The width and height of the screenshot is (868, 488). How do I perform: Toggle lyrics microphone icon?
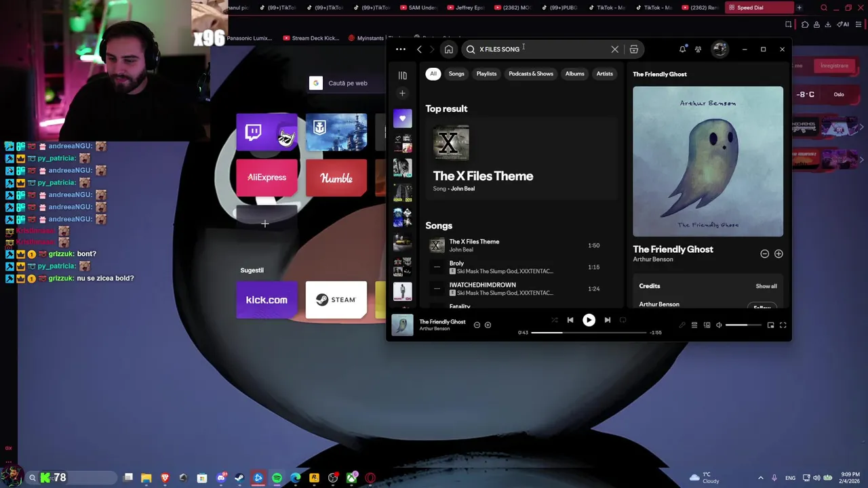(x=682, y=325)
